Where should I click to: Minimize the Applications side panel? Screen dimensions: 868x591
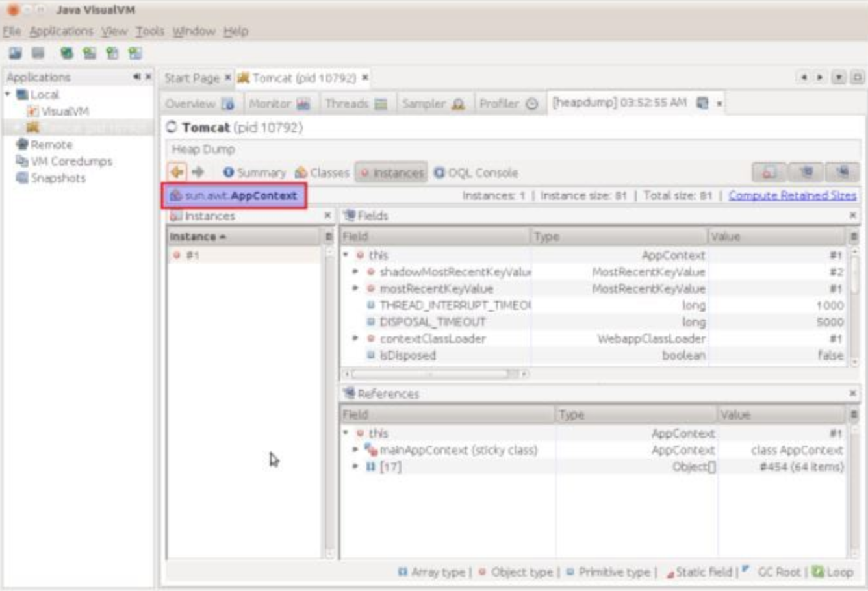[x=137, y=77]
